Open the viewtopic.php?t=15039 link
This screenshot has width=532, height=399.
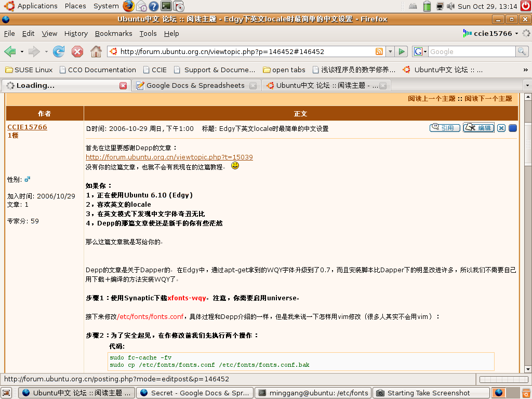pyautogui.click(x=169, y=157)
